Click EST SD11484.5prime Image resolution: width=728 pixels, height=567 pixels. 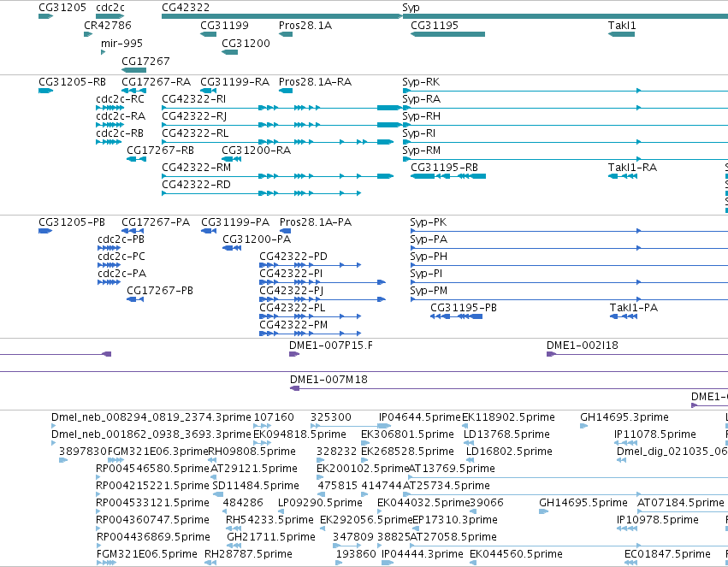pos(256,487)
